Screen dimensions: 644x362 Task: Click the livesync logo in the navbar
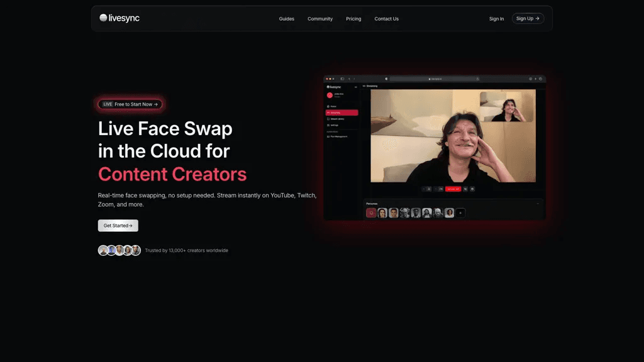pyautogui.click(x=119, y=18)
